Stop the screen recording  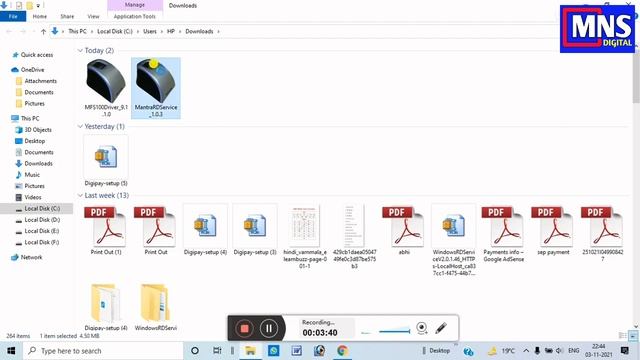click(x=244, y=328)
